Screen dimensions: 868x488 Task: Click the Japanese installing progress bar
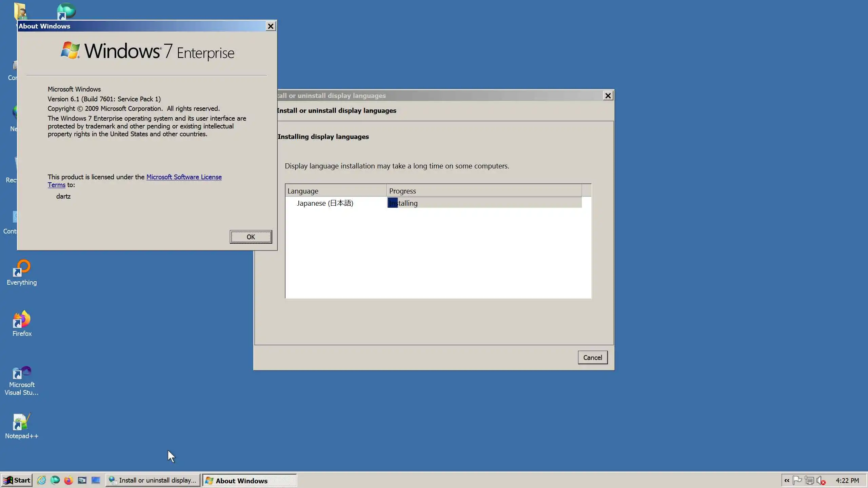484,203
